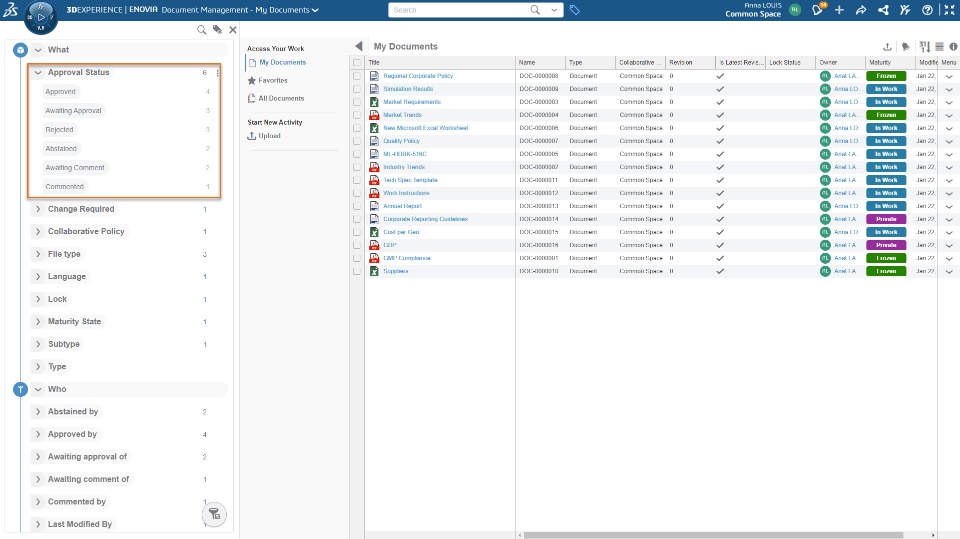Click the sort icon above the table
The image size is (960, 539).
(924, 47)
